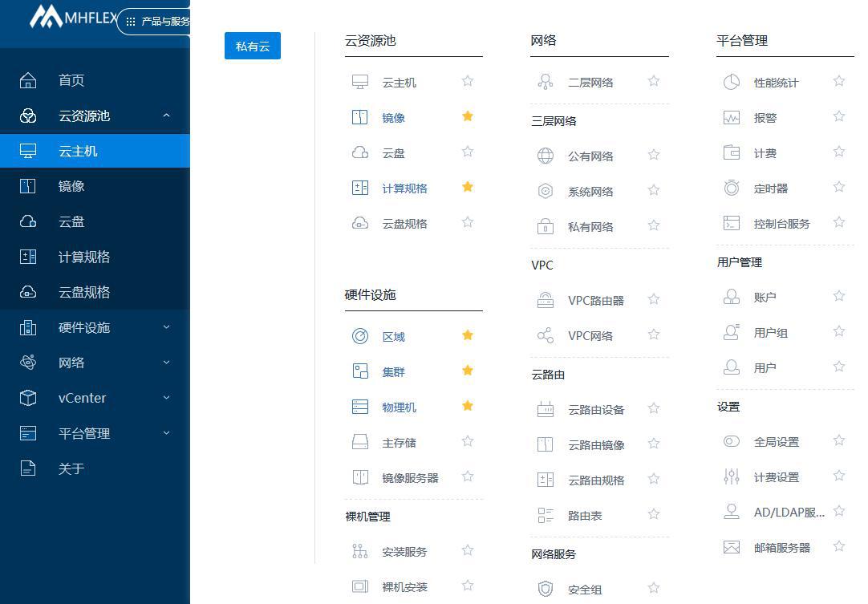Click the 计算规格 icon in sidebar
Screen dimensions: 868x604
tap(28, 257)
